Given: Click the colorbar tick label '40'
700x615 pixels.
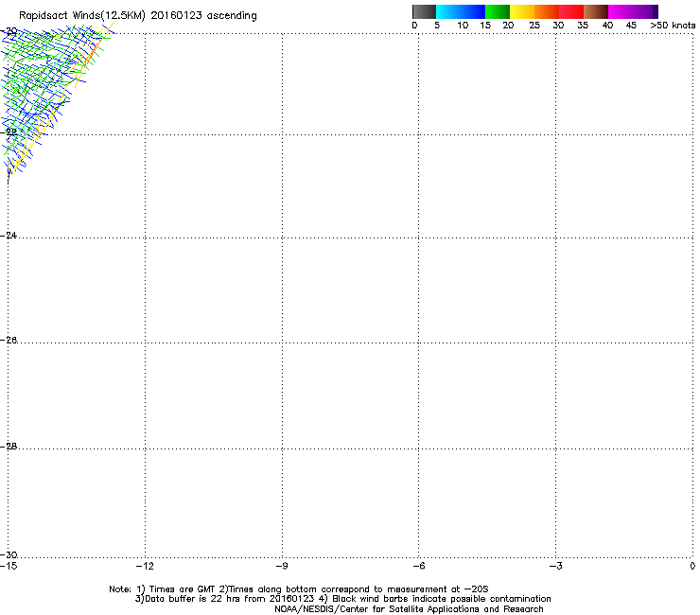Looking at the screenshot, I should coord(607,26).
